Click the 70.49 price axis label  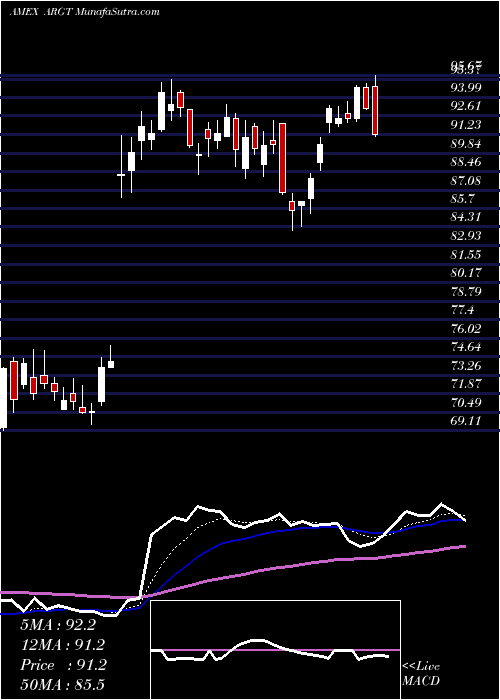pyautogui.click(x=466, y=403)
